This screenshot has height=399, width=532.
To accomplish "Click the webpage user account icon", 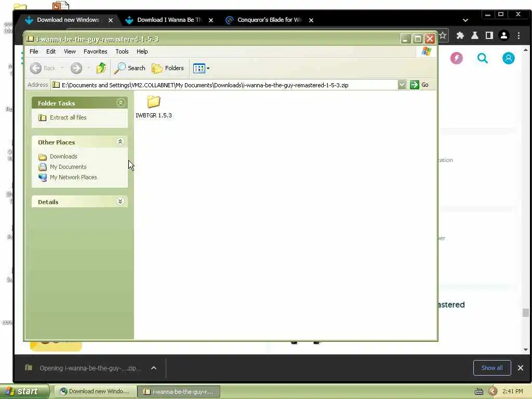I will coord(508,58).
